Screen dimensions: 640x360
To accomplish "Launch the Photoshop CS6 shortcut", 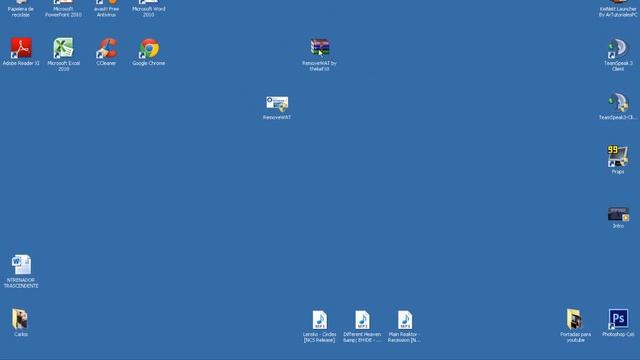I will point(618,319).
